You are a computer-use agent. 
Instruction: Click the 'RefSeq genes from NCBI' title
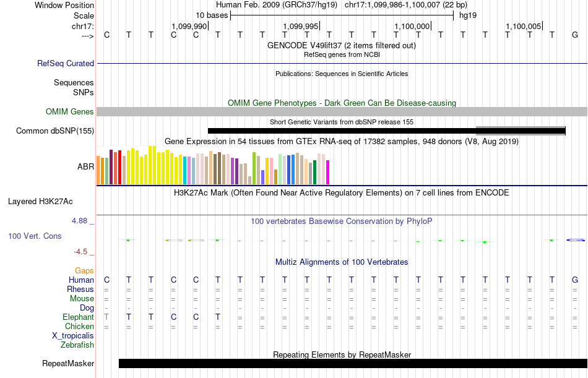coord(342,54)
